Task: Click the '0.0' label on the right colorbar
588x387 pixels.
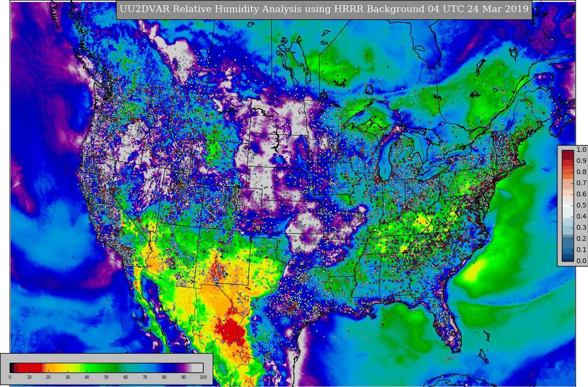Action: coord(581,261)
